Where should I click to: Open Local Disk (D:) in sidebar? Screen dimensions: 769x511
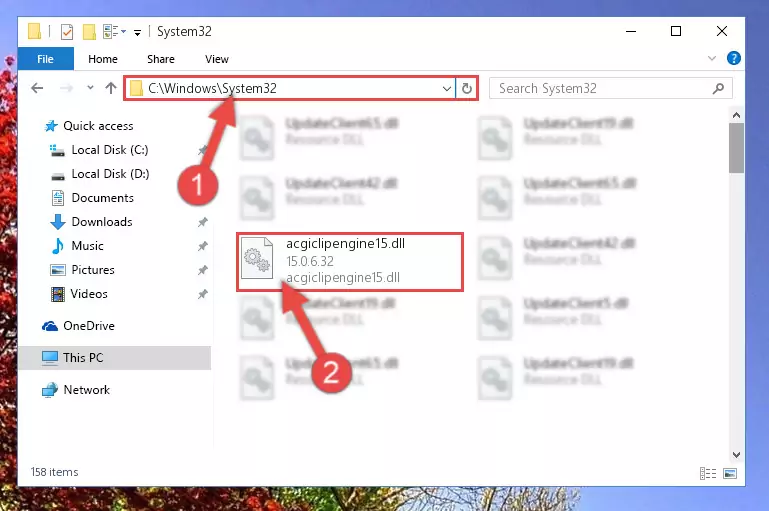pyautogui.click(x=100, y=174)
